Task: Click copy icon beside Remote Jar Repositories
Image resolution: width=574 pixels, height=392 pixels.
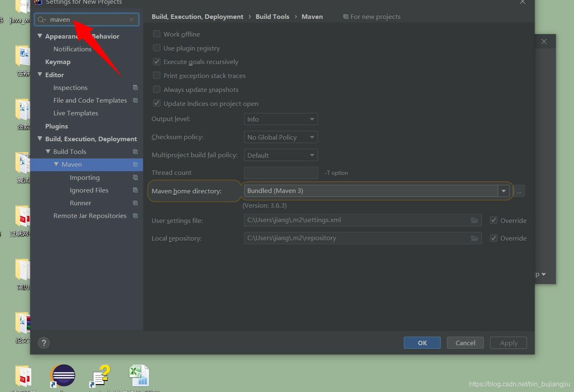Action: [135, 215]
